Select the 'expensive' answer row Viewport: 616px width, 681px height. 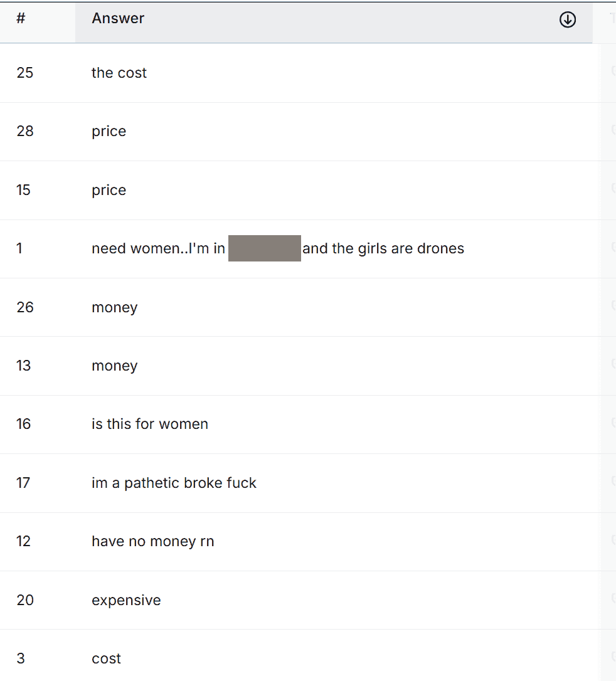tap(308, 599)
